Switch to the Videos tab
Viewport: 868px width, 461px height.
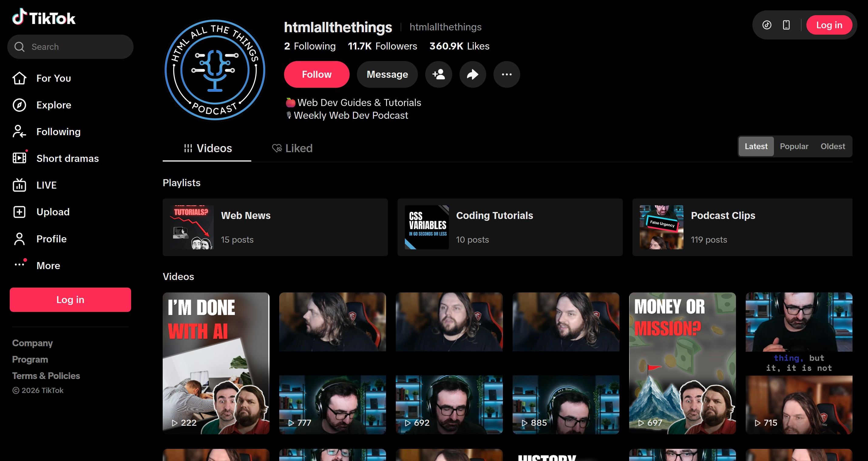207,149
